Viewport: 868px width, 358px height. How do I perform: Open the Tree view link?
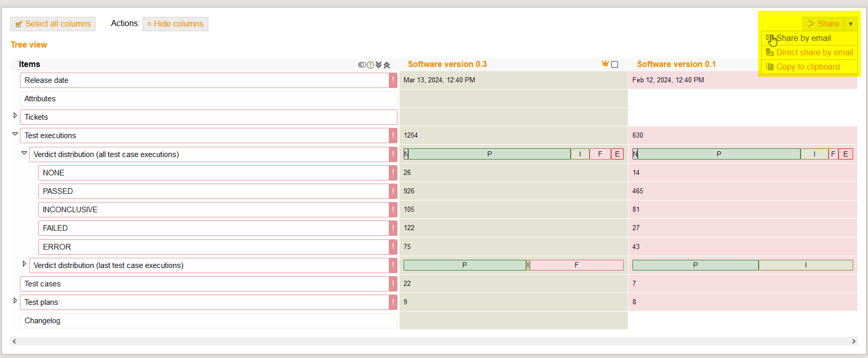click(29, 45)
